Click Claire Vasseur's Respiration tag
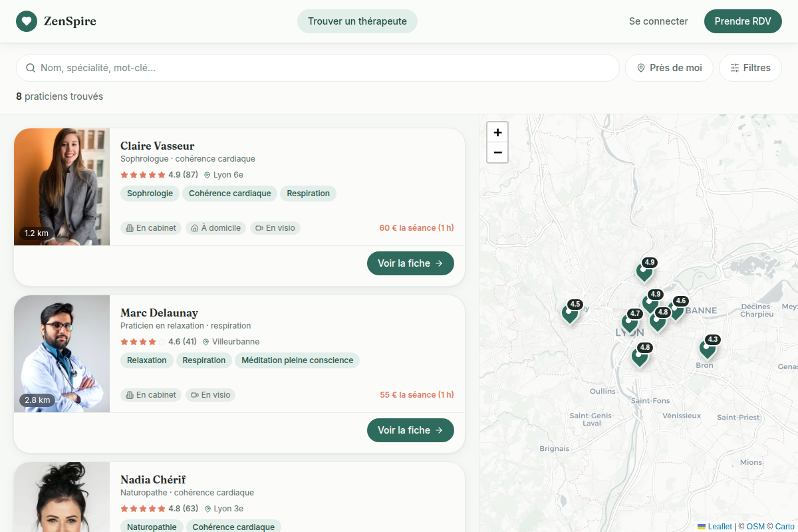Screen dimensions: 798x532 click(309, 194)
